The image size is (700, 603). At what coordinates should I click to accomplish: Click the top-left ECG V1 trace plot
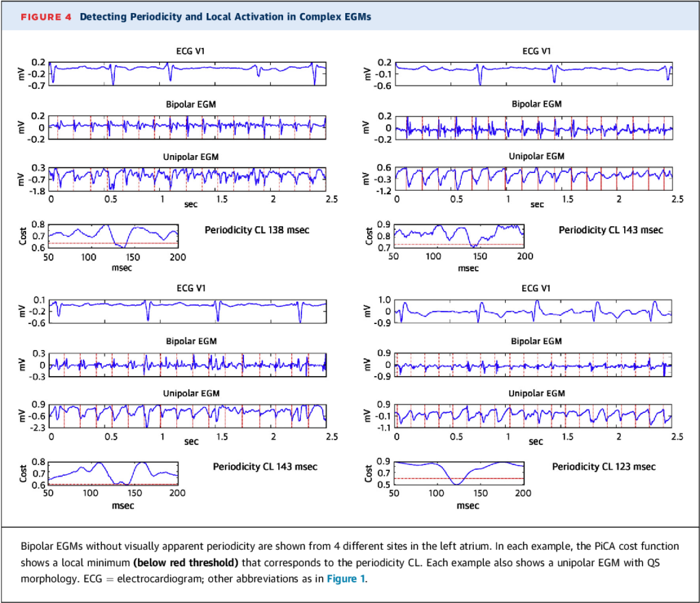pyautogui.click(x=188, y=73)
